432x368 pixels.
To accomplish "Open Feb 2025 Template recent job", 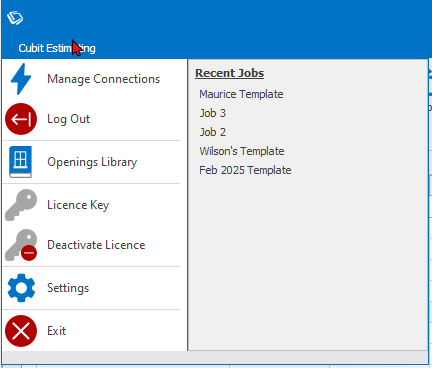I will click(x=245, y=170).
